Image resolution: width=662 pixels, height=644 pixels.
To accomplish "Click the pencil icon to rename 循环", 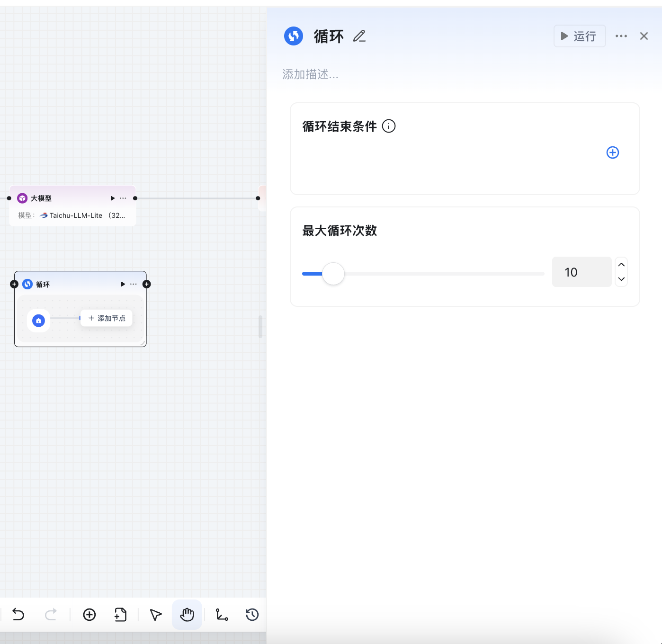I will tap(359, 36).
